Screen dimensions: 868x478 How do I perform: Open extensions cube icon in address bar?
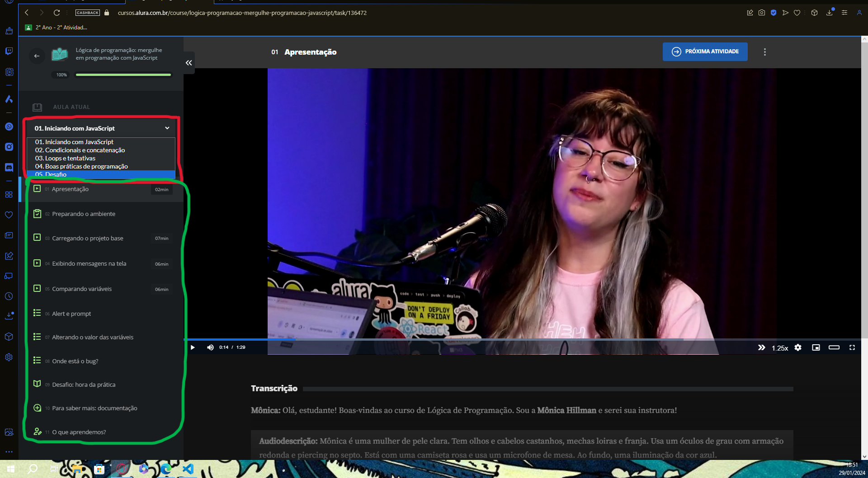814,13
